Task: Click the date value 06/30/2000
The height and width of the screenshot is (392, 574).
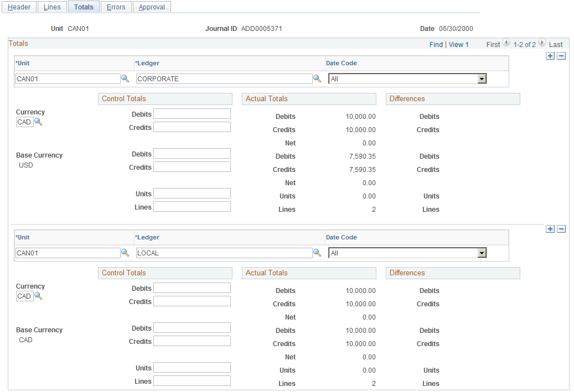Action: pyautogui.click(x=456, y=29)
